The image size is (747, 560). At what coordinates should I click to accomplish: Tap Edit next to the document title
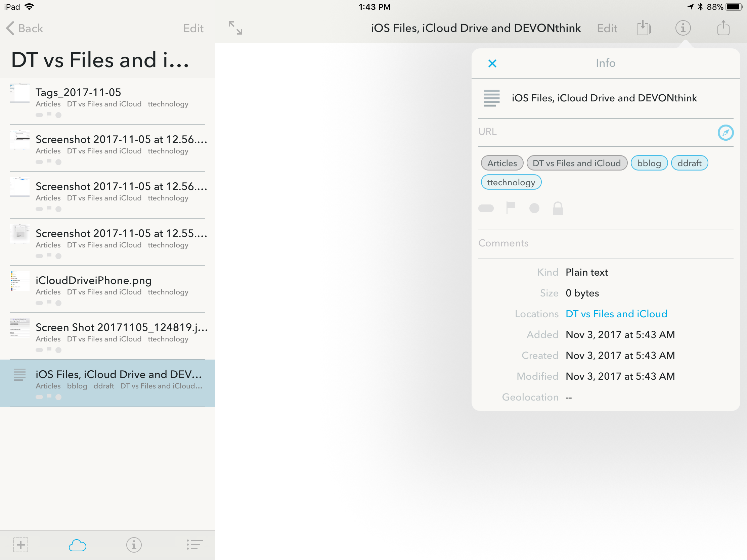607,28
